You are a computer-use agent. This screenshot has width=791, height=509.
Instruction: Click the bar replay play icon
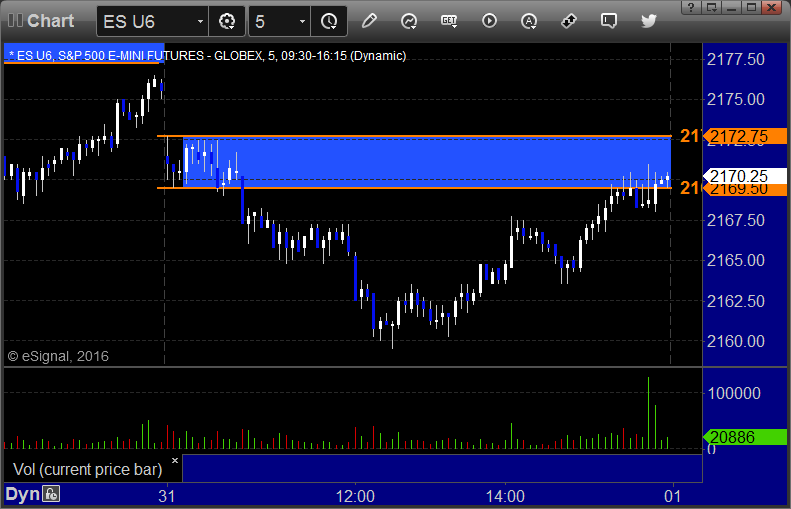489,21
